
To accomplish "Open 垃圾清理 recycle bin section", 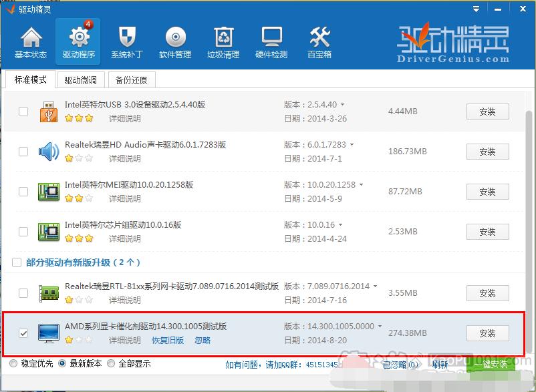I will 223,42.
